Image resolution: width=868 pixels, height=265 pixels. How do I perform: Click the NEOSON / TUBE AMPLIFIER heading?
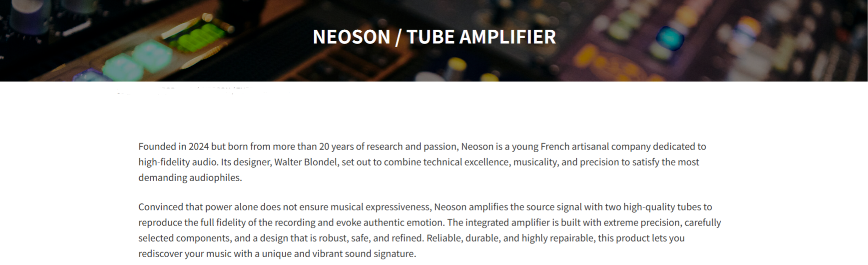tap(434, 37)
